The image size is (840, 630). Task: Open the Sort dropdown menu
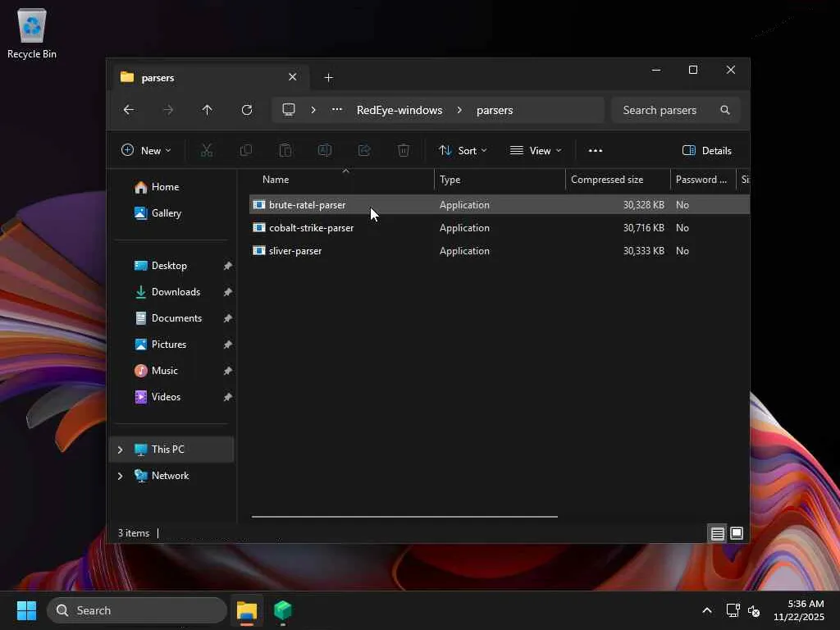point(463,151)
